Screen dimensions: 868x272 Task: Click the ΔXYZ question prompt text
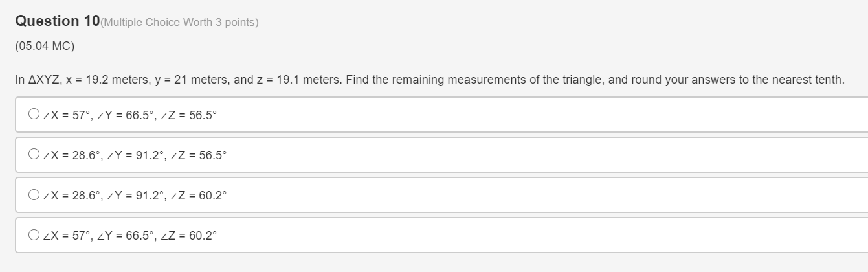[x=430, y=80]
